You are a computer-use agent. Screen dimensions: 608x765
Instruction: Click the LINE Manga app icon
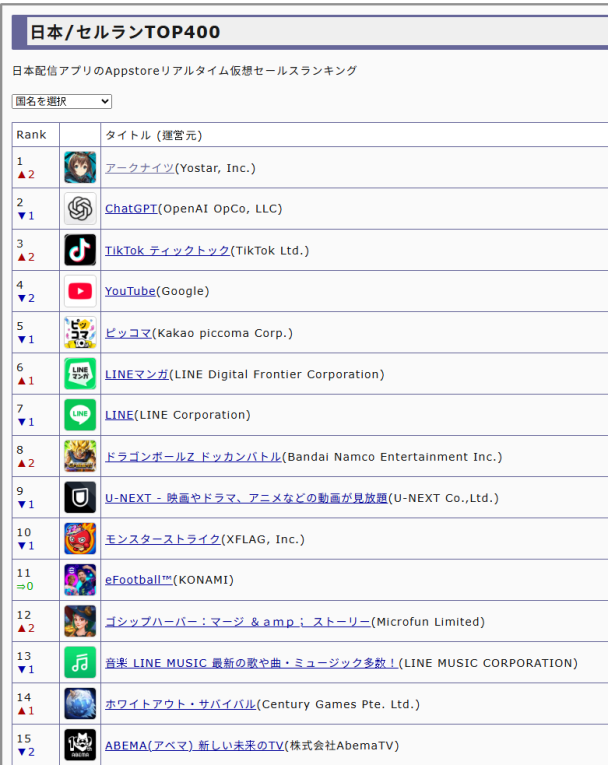pos(80,374)
